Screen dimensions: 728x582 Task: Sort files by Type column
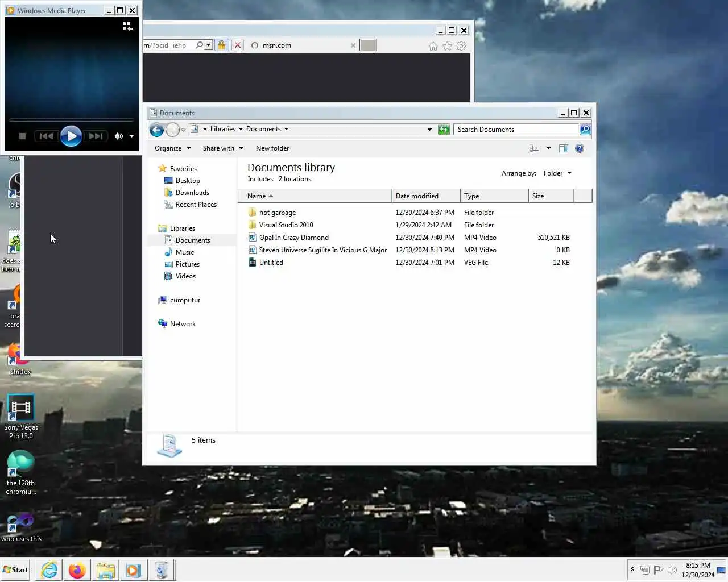(x=494, y=196)
